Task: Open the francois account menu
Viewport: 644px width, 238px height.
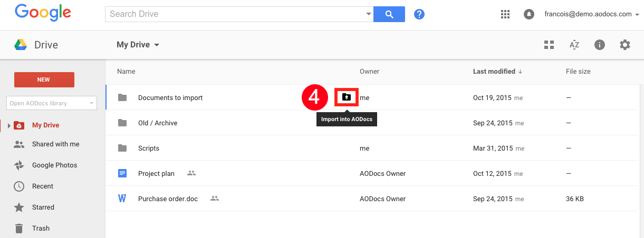Action: click(592, 14)
